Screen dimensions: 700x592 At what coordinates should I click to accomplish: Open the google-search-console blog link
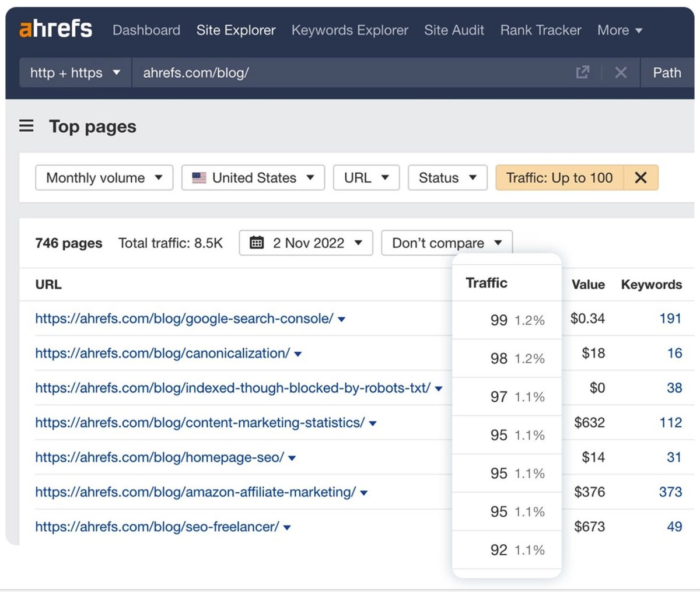pyautogui.click(x=184, y=318)
